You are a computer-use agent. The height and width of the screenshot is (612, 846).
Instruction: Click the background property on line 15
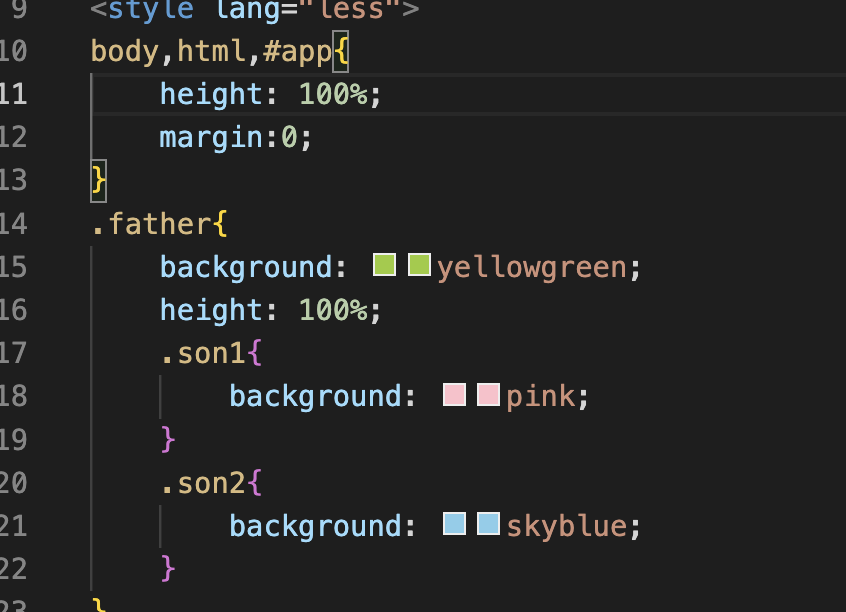(245, 268)
